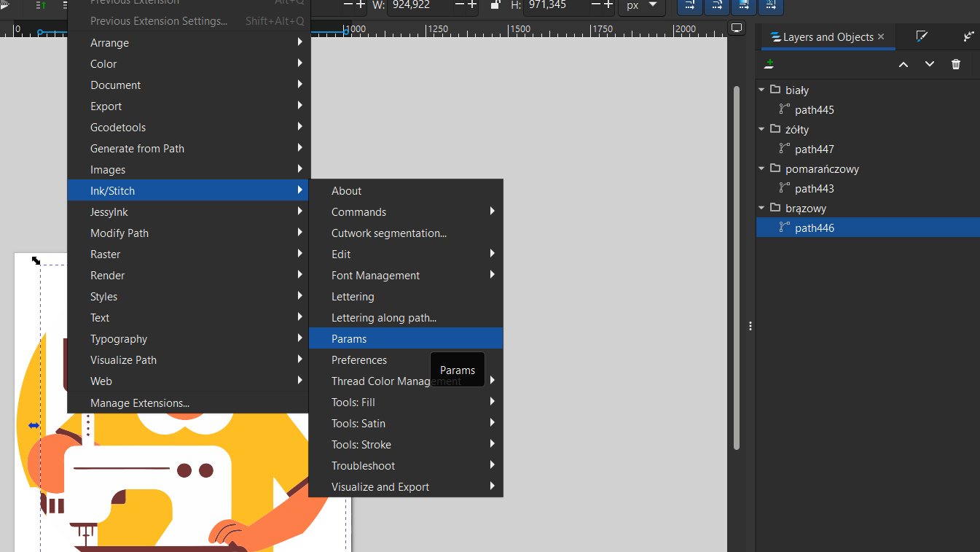This screenshot has height=552, width=980.
Task: Expand the Tools: Stroke submenu
Action: tap(406, 445)
